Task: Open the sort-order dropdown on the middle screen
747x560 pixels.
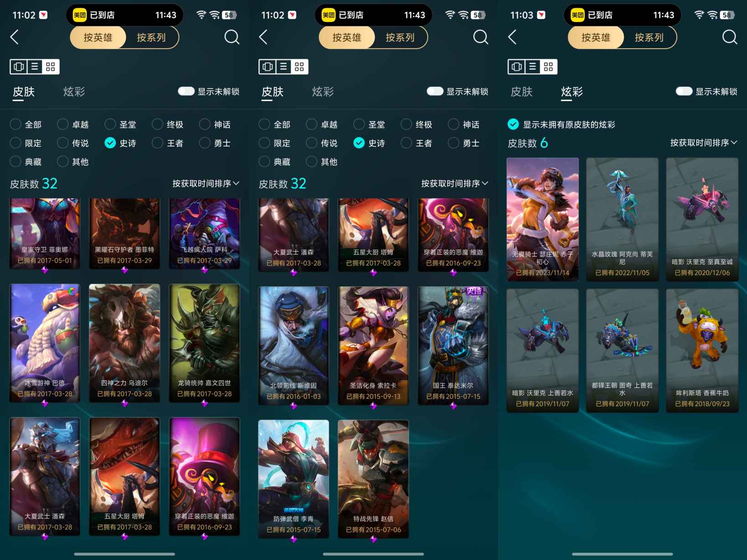Action: tap(455, 183)
